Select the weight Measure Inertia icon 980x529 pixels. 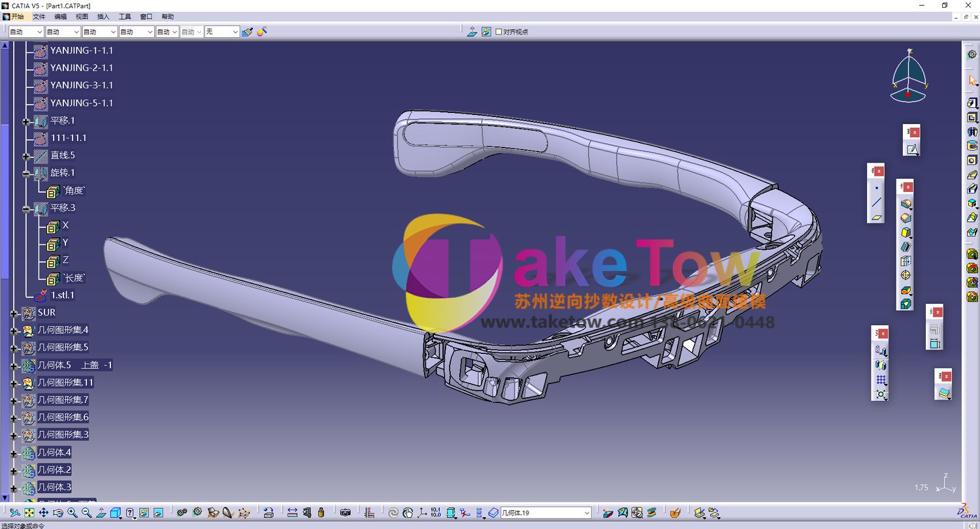tap(321, 513)
